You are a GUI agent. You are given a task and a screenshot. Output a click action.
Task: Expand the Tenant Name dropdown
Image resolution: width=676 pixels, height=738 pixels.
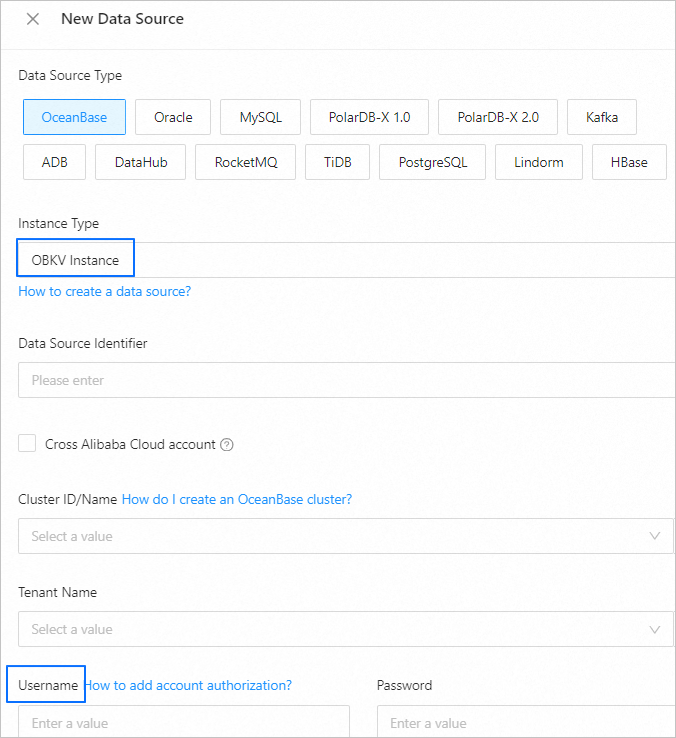pos(346,629)
